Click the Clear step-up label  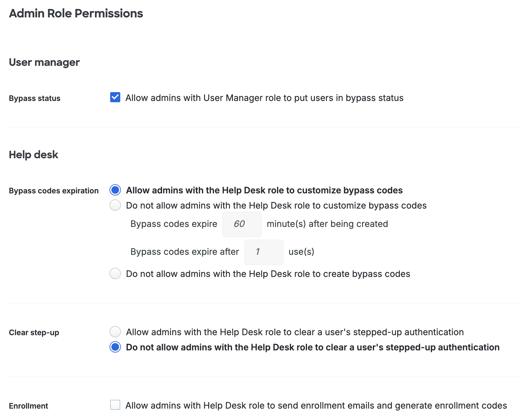pyautogui.click(x=34, y=332)
